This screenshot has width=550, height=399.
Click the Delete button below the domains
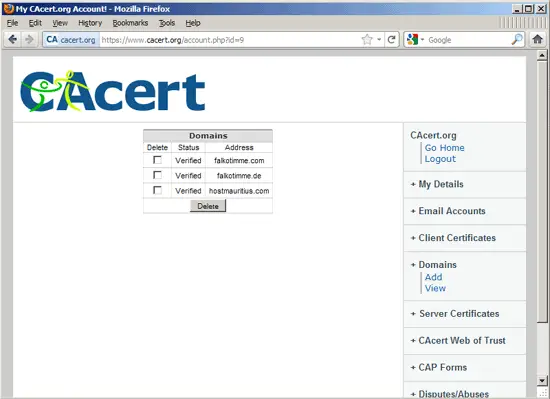[208, 206]
